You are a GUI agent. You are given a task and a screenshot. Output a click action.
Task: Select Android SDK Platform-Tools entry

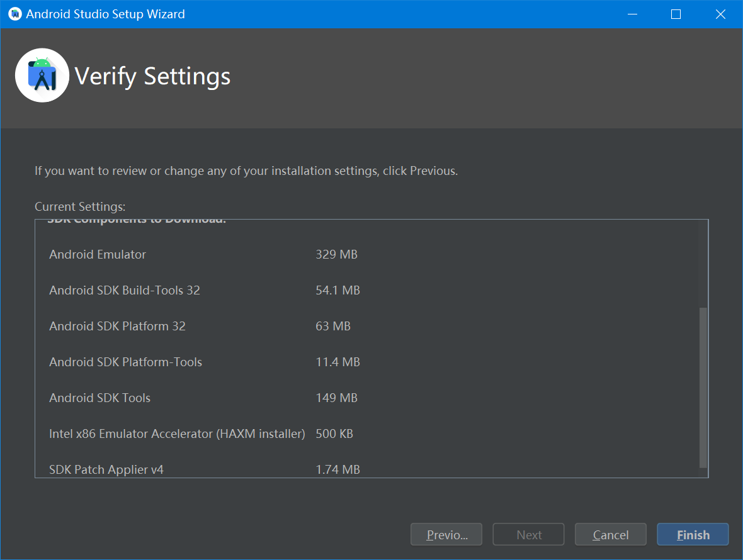pos(125,362)
